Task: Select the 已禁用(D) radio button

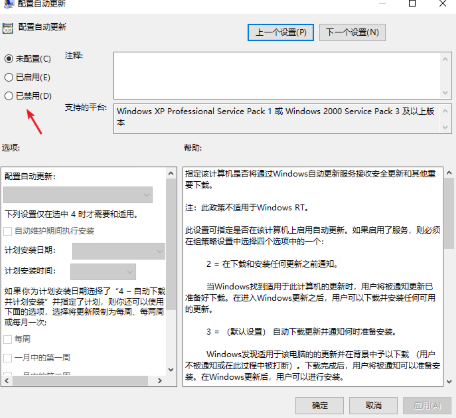Action: (x=9, y=96)
